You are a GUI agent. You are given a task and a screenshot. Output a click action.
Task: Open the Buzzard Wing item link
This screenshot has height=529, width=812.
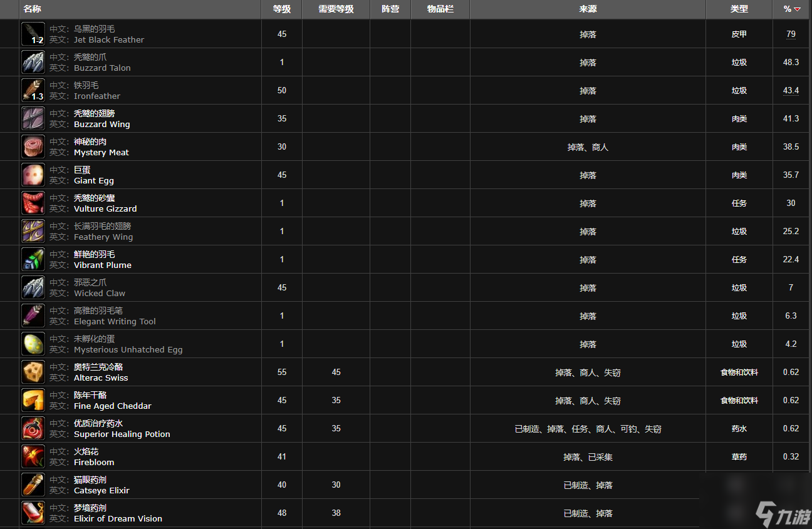(102, 124)
